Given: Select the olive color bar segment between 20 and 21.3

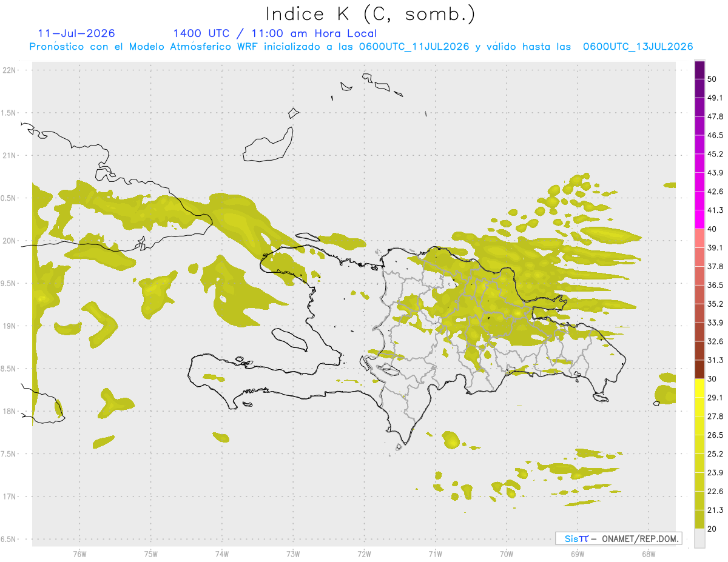Looking at the screenshot, I should click(700, 519).
